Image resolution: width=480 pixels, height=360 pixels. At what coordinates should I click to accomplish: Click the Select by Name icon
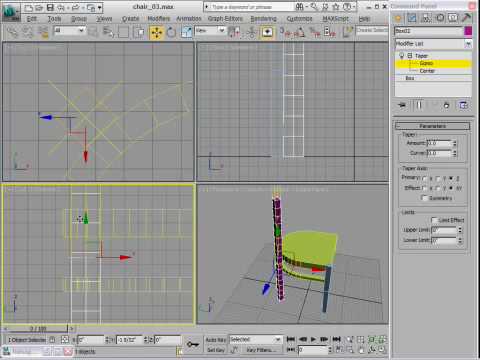tap(108, 32)
